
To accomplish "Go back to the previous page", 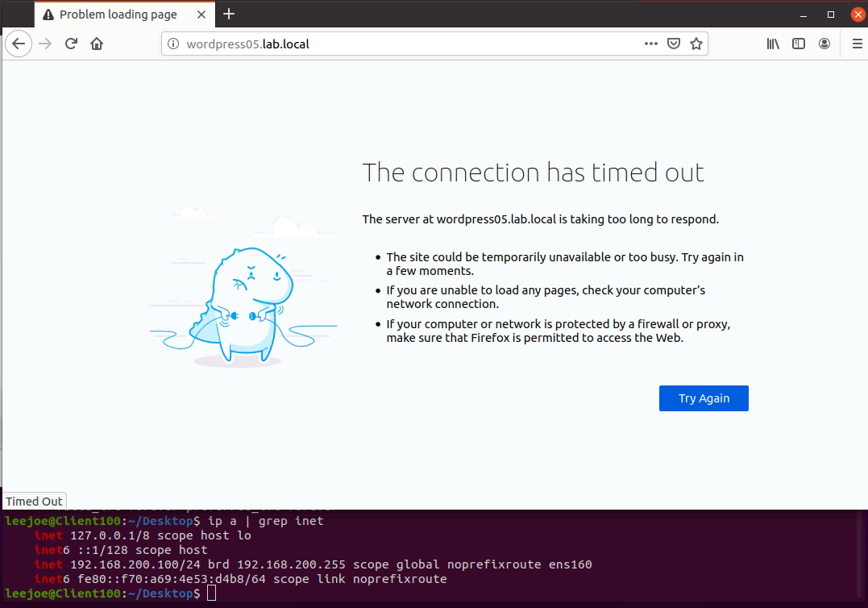I will pyautogui.click(x=19, y=44).
